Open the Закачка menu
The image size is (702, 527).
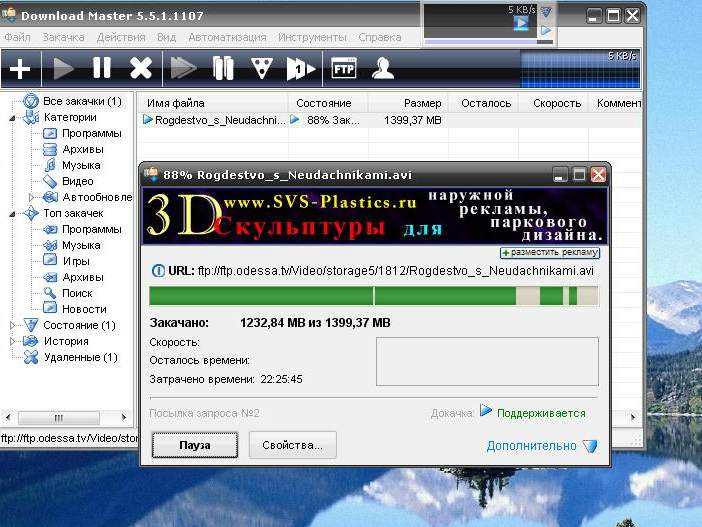click(x=63, y=37)
